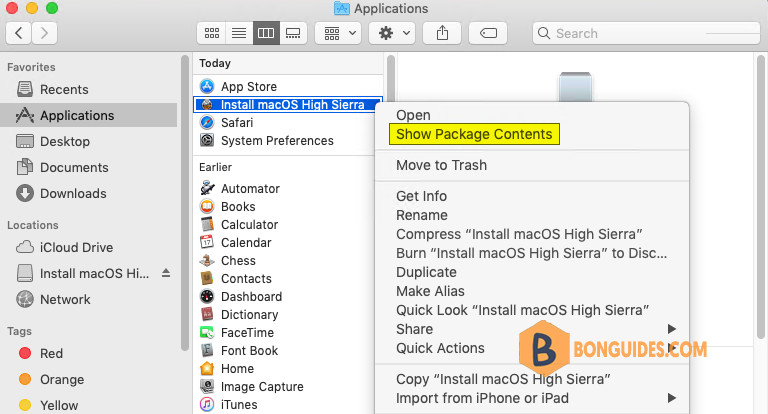The image size is (768, 414).
Task: Click the Calculator app icon
Action: (207, 224)
